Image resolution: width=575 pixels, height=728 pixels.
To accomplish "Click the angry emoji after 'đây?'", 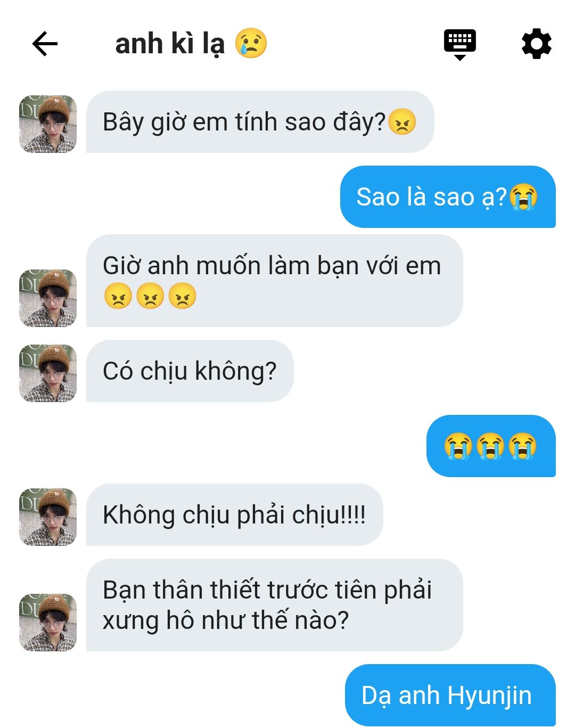I will (402, 122).
